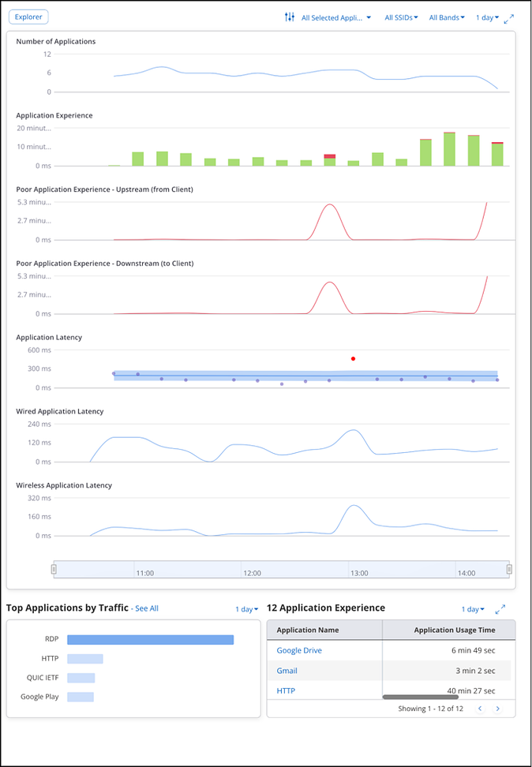This screenshot has width=532, height=767.
Task: Open 1 day dropdown for Top Applications
Action: [247, 609]
